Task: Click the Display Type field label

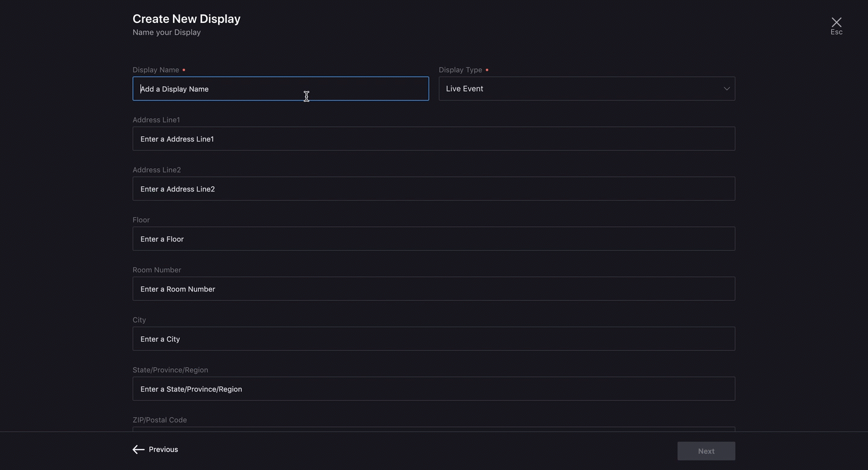Action: tap(460, 70)
